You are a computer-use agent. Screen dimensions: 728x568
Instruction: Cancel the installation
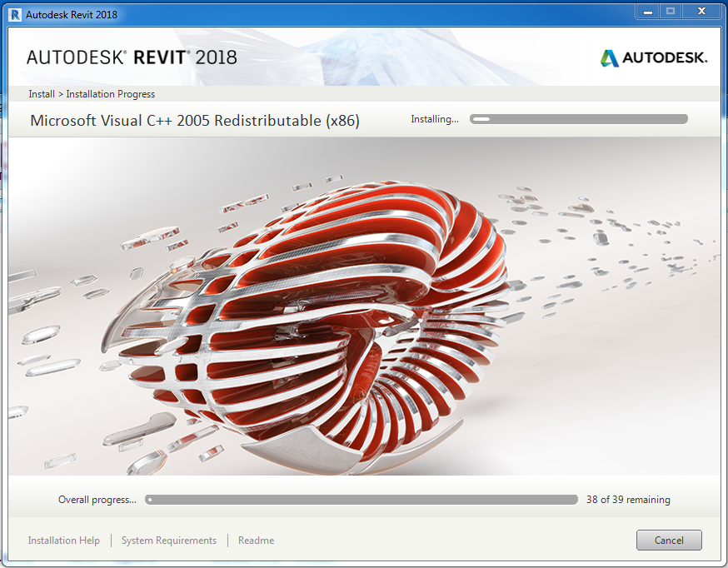point(668,541)
